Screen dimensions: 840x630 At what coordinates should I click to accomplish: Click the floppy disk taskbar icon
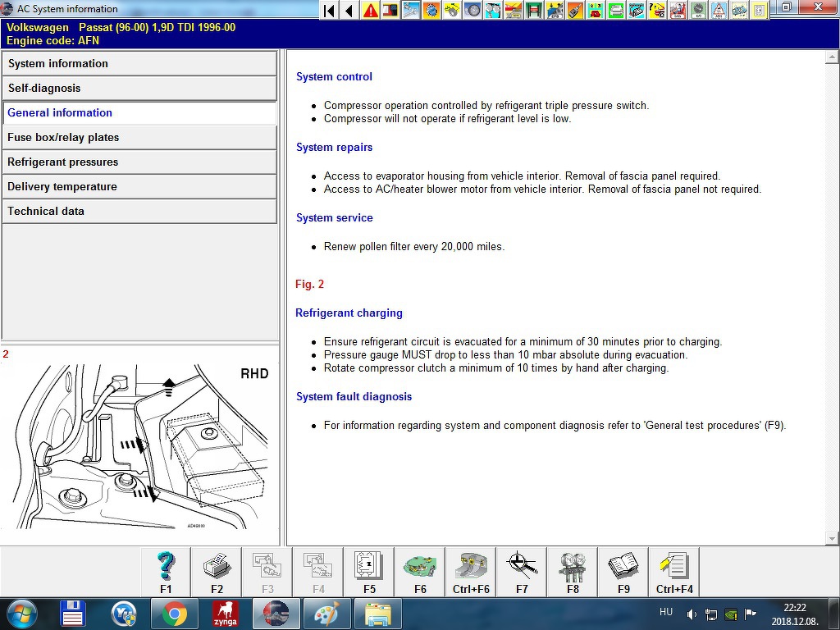(x=73, y=614)
